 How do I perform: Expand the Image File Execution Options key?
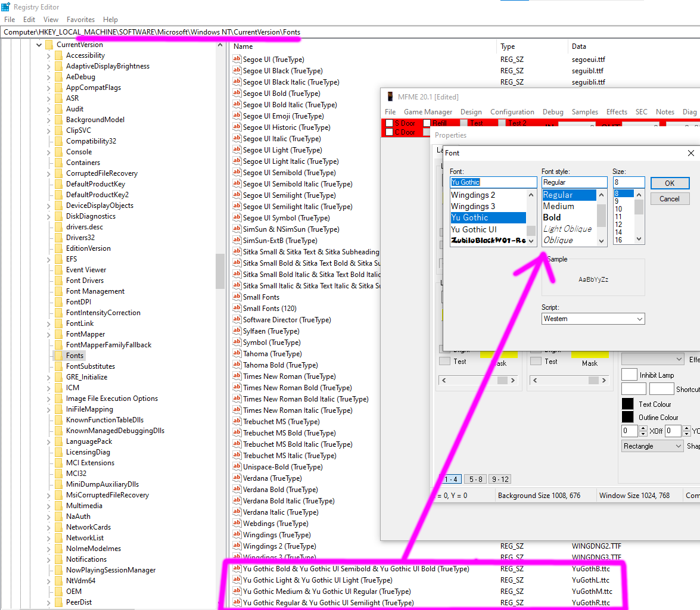click(49, 399)
